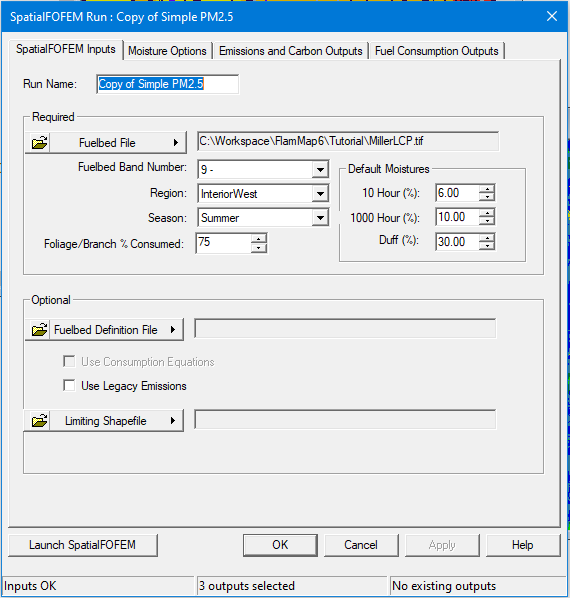Image resolution: width=570 pixels, height=598 pixels.
Task: Open the Season dropdown
Action: pos(320,218)
